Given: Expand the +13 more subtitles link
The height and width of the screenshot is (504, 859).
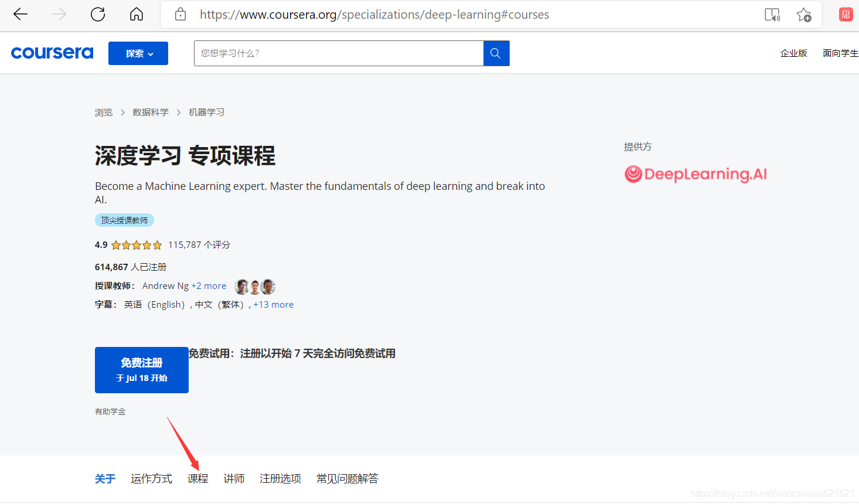Looking at the screenshot, I should coord(274,305).
